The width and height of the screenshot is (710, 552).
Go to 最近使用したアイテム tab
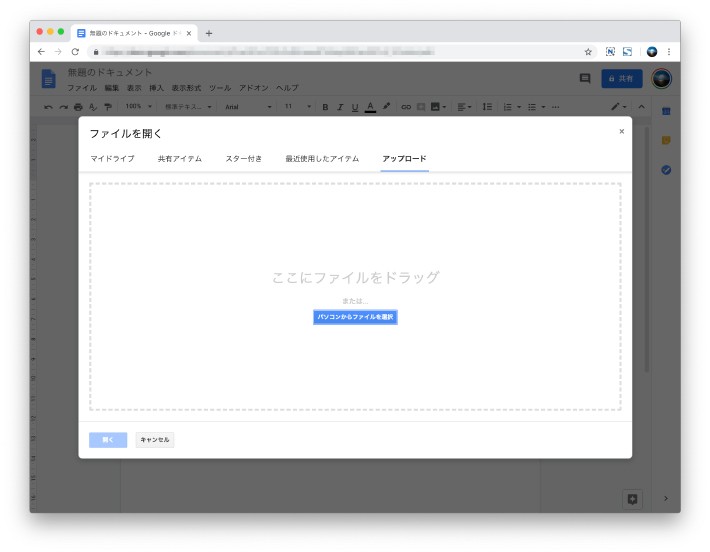pyautogui.click(x=322, y=158)
